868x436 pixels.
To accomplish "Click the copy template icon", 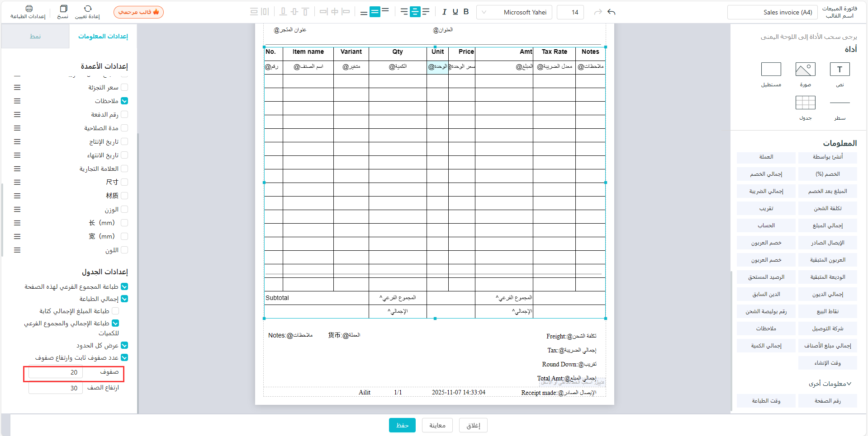I will (63, 9).
